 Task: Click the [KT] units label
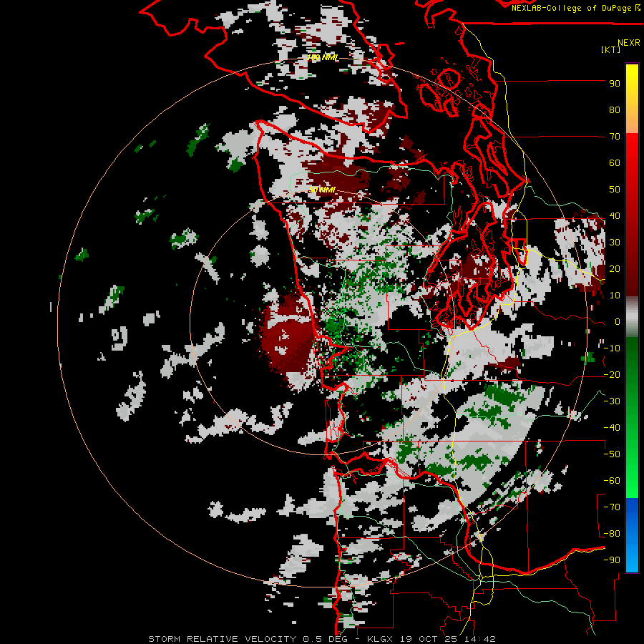point(610,49)
